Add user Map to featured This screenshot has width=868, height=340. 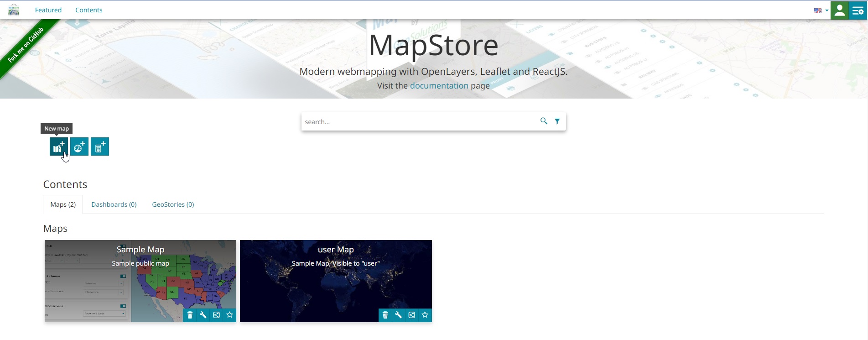425,315
